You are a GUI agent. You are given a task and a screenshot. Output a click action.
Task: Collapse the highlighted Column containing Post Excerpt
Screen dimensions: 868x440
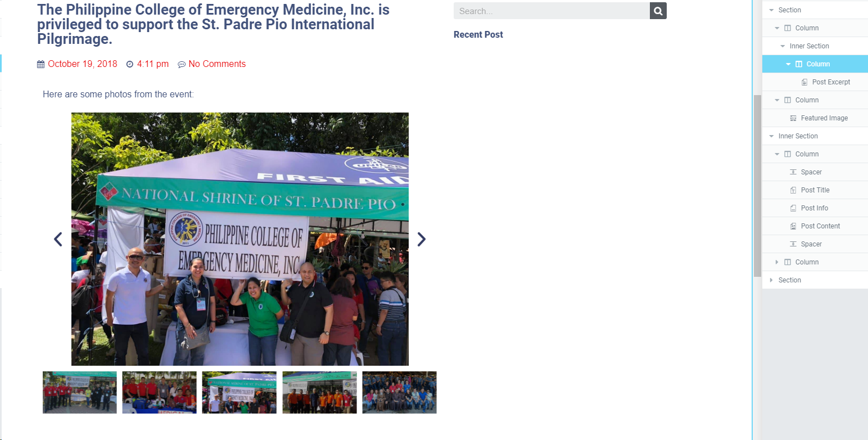pyautogui.click(x=788, y=64)
